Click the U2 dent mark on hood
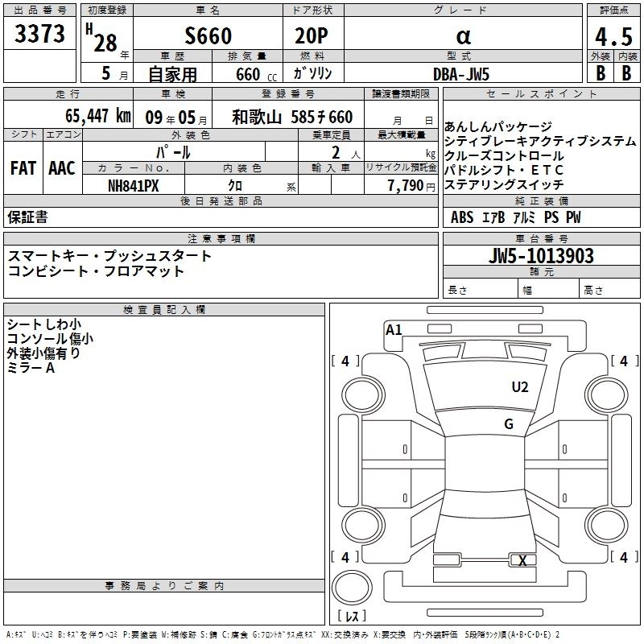Screen dimensions: 644x644 (x=520, y=387)
